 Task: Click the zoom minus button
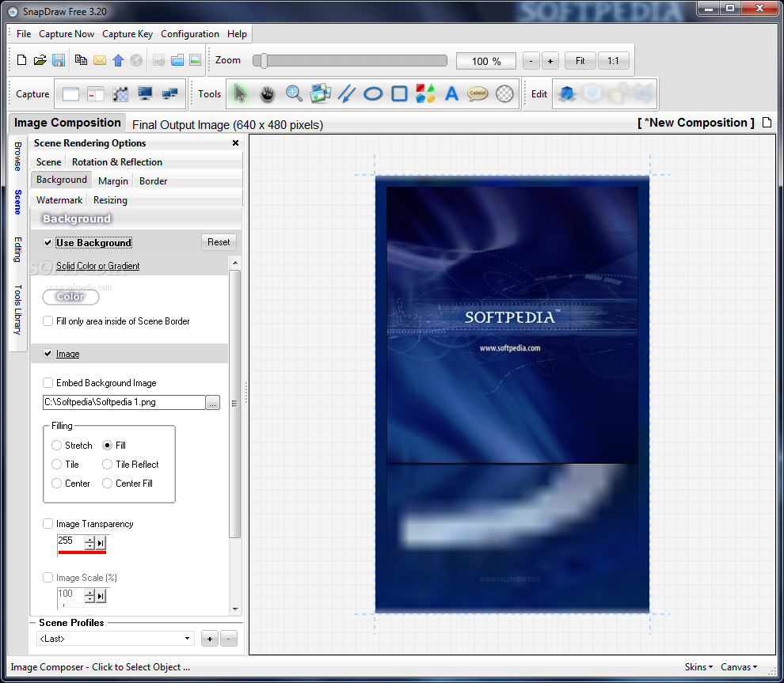pyautogui.click(x=531, y=61)
